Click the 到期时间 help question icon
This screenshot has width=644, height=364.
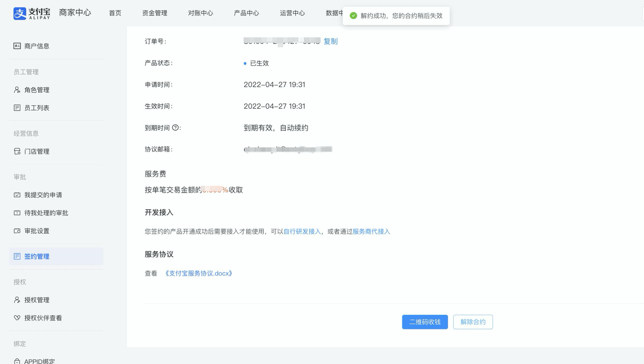(175, 128)
